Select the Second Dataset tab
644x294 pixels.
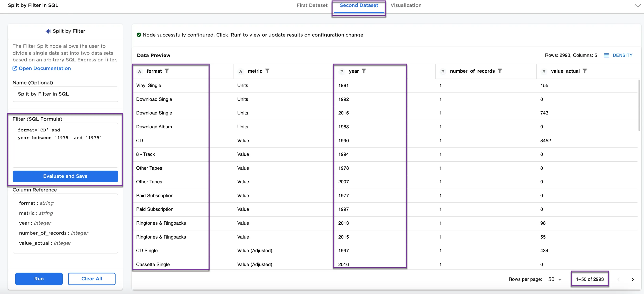coord(359,5)
